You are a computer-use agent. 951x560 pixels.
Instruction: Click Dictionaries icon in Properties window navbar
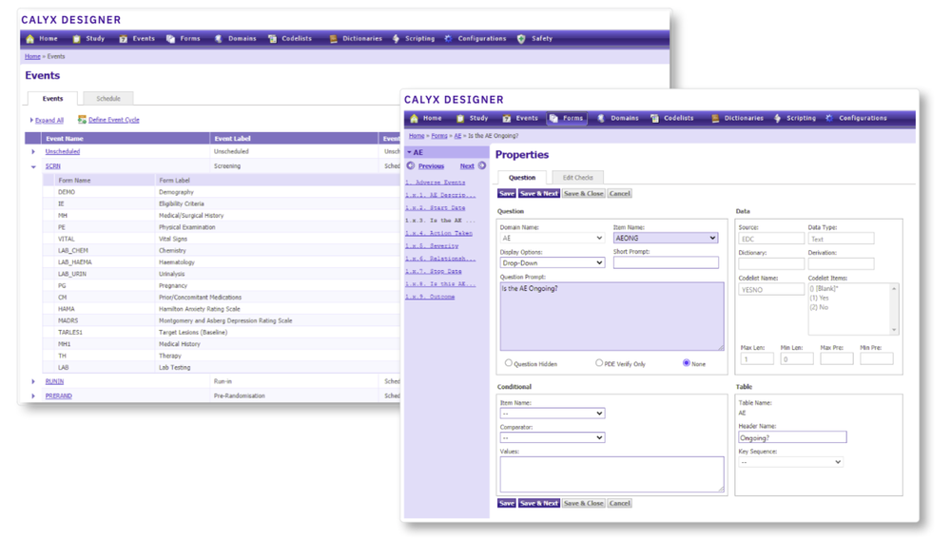tap(715, 118)
